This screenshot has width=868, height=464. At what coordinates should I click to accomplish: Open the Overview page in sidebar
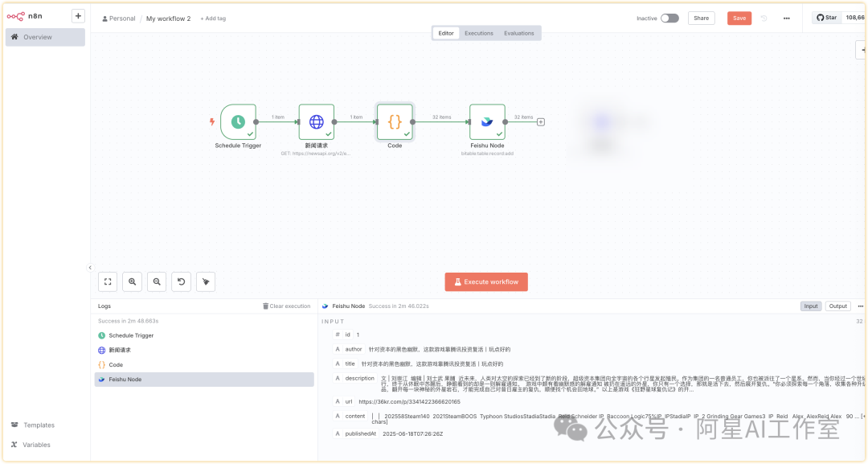click(x=45, y=37)
